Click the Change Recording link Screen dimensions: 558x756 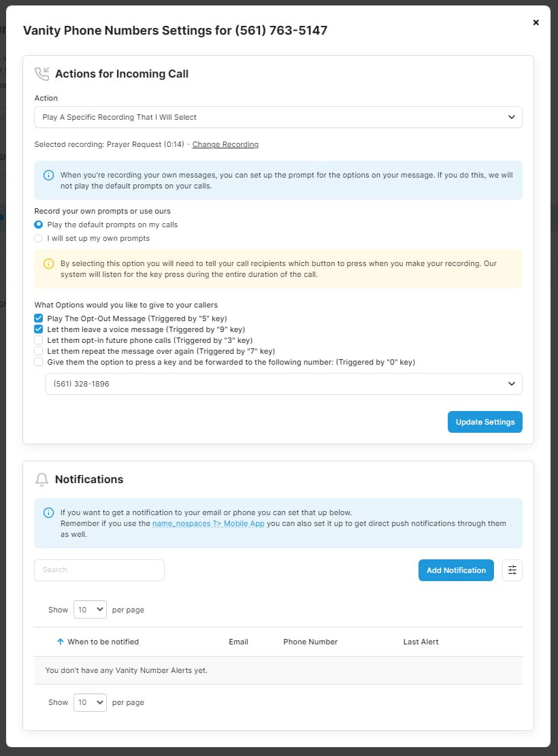pyautogui.click(x=225, y=144)
